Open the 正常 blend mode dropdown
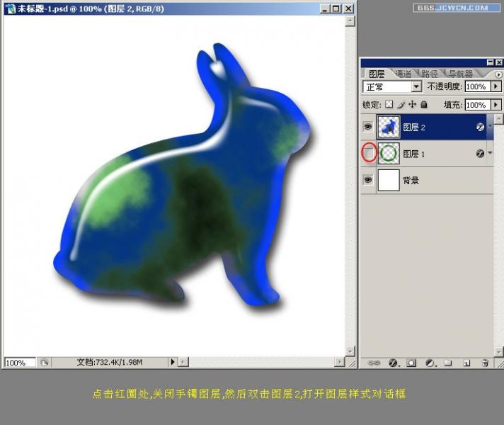This screenshot has height=425, width=504. coord(392,86)
